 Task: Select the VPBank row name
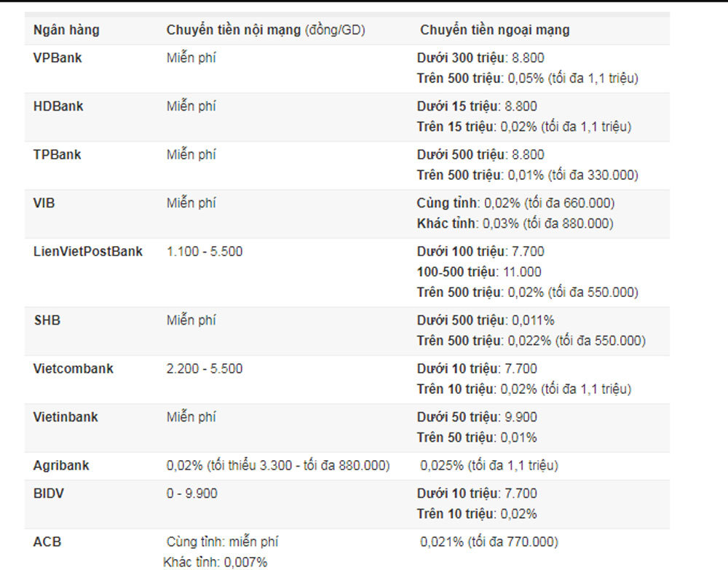pos(58,58)
